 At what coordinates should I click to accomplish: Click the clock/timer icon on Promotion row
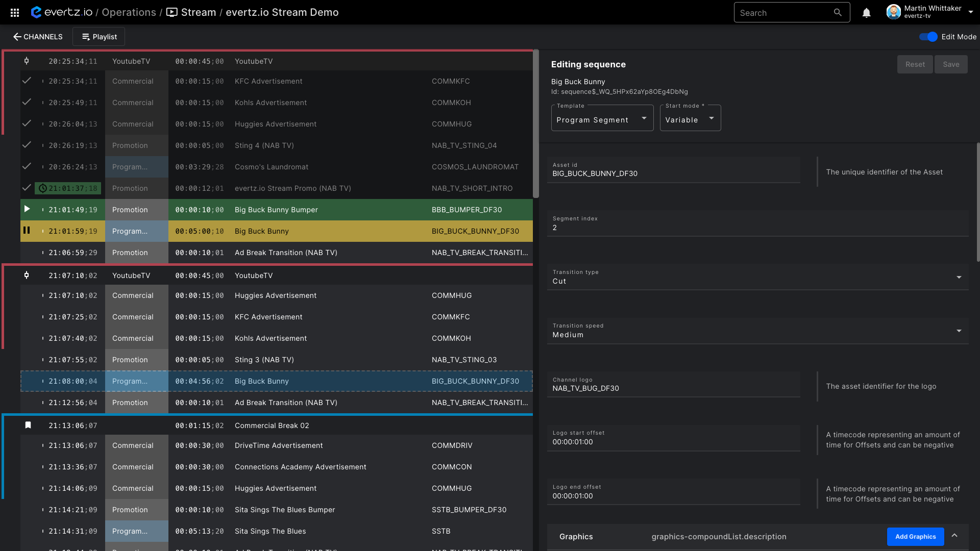(42, 188)
